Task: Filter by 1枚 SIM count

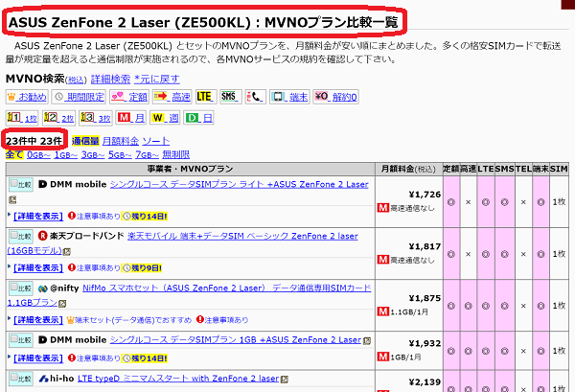Action: (22, 118)
